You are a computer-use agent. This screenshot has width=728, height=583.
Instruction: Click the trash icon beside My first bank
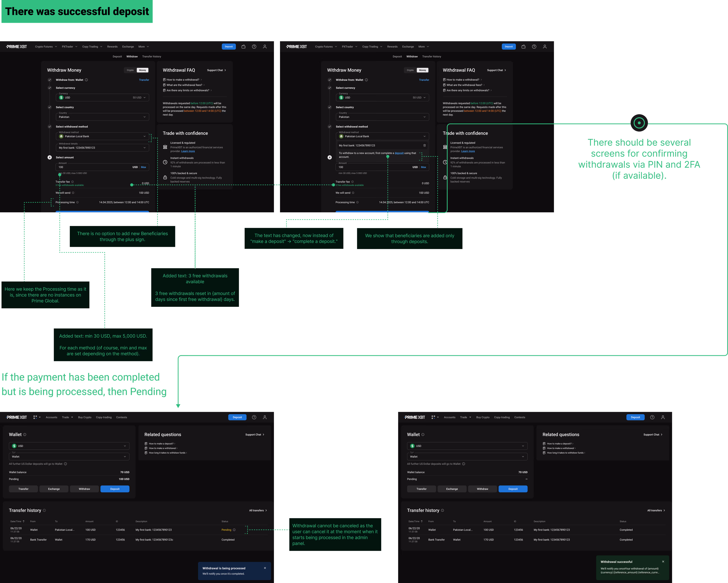click(424, 145)
